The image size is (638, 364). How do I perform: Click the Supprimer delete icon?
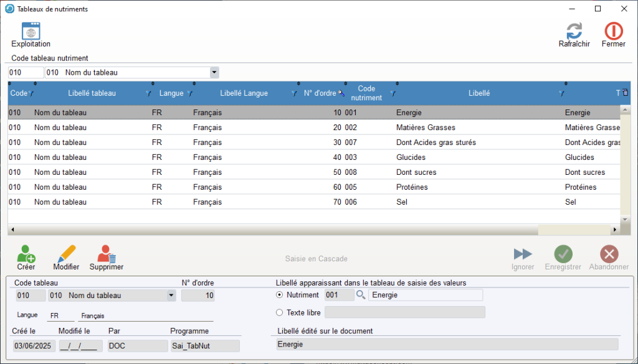tap(107, 254)
